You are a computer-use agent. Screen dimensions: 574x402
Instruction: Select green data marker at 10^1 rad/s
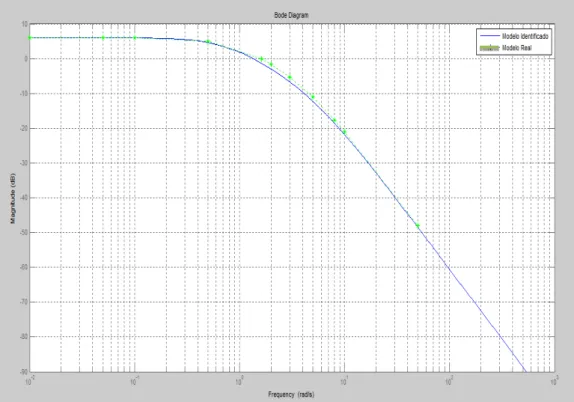tap(344, 132)
